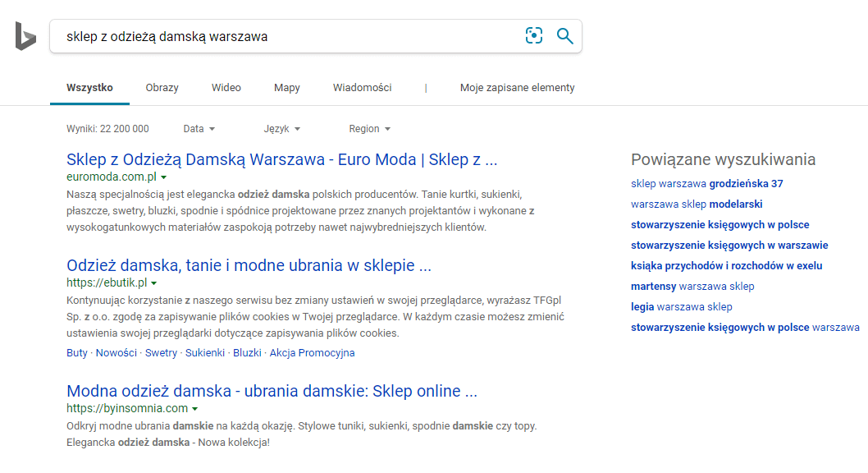868x473 pixels.
Task: Click related search 'martensy warszawa sklep'
Action: [x=692, y=287]
